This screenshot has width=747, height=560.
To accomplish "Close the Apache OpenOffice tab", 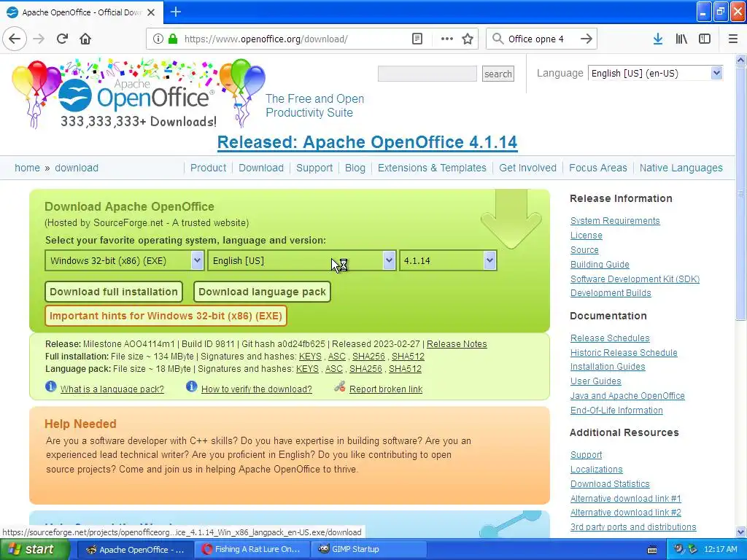I will (x=151, y=12).
